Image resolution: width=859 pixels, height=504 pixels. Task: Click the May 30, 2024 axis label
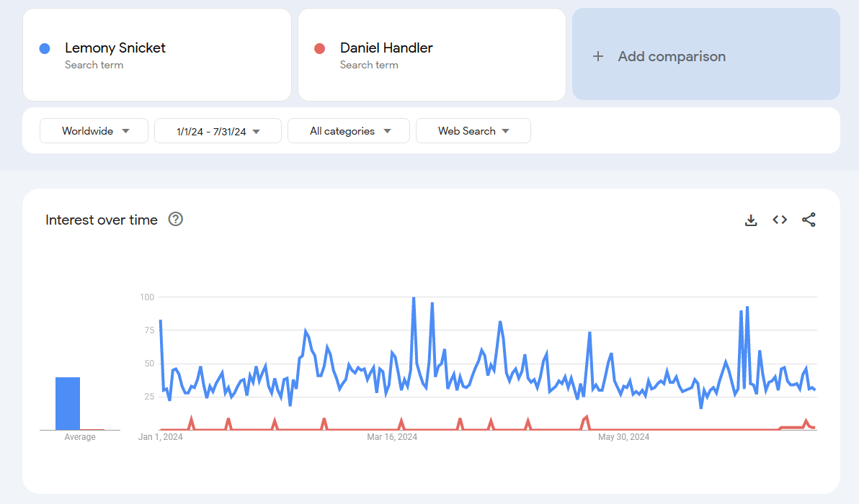tap(623, 437)
